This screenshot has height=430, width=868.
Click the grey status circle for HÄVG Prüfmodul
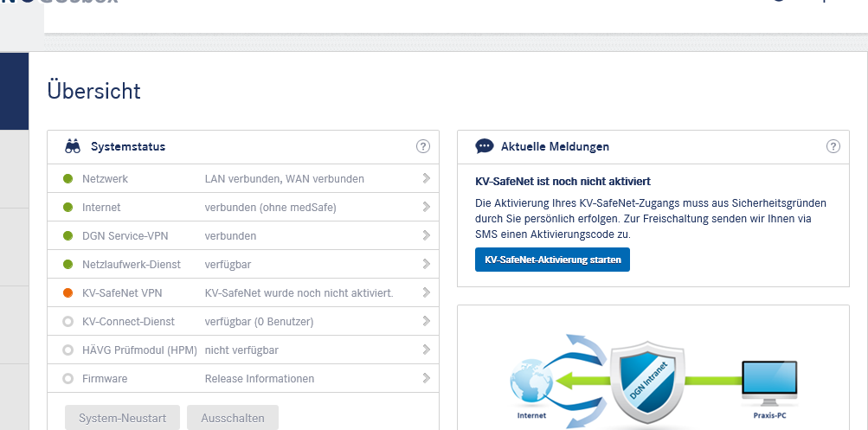click(68, 350)
